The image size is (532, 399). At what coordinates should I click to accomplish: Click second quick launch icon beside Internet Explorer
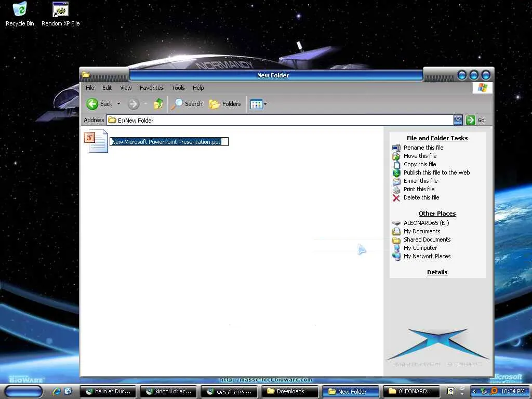point(68,391)
